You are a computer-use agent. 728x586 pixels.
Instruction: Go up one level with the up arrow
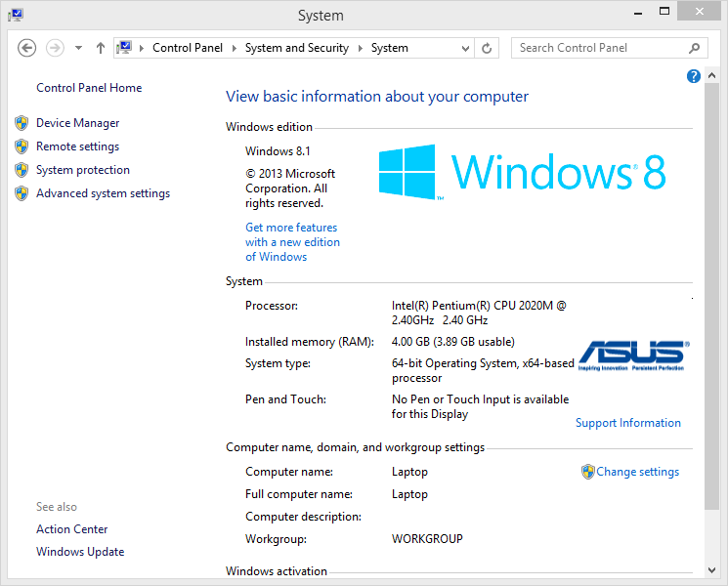(101, 48)
